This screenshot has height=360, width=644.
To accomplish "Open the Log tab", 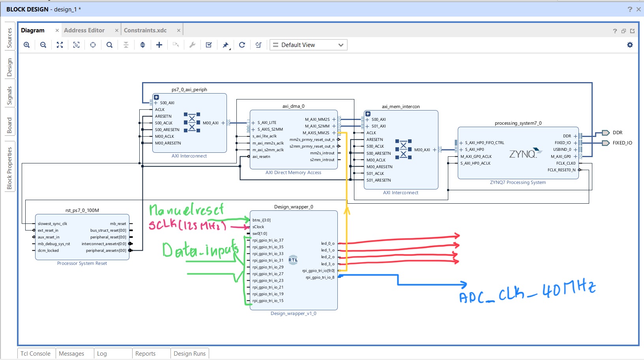I will click(x=102, y=354).
